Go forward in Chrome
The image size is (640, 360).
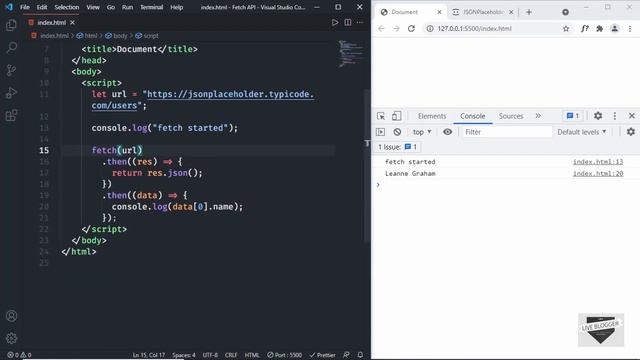coord(396,29)
